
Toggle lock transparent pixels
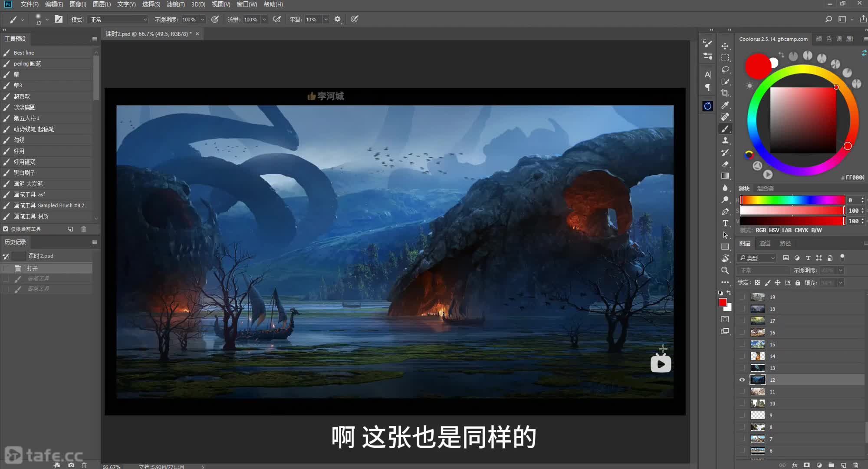tap(757, 283)
